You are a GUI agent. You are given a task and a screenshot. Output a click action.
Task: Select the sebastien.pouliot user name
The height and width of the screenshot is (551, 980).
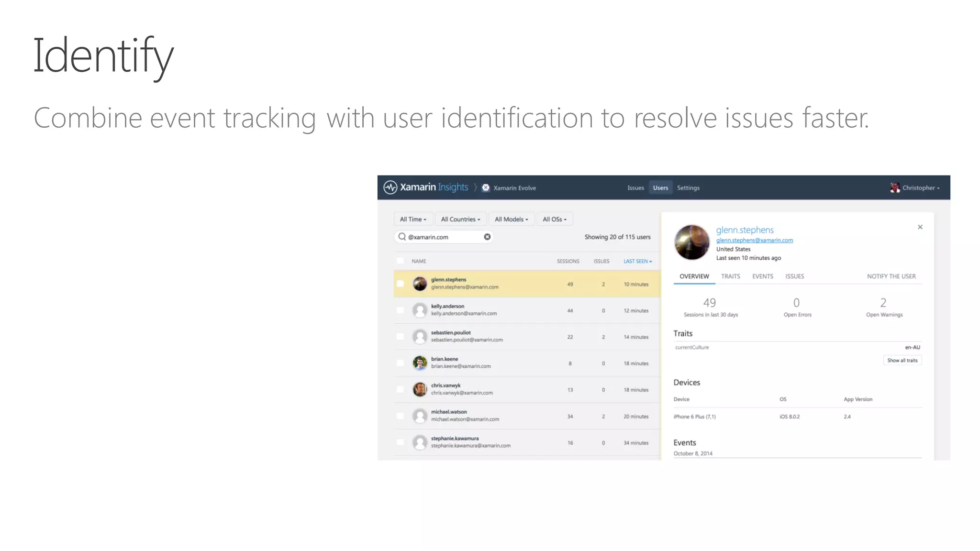click(451, 332)
